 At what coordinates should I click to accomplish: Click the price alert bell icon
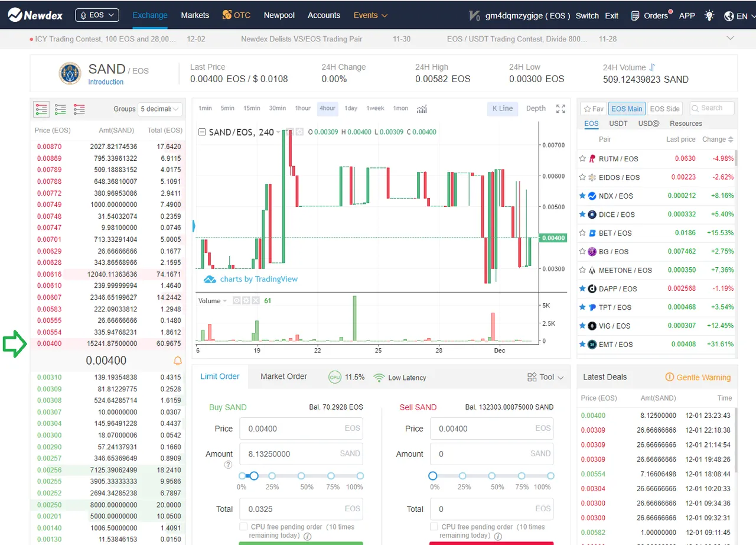[x=178, y=361]
